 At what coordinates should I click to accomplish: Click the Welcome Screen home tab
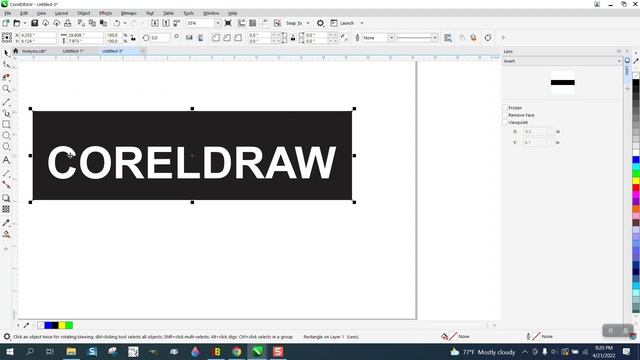16,51
